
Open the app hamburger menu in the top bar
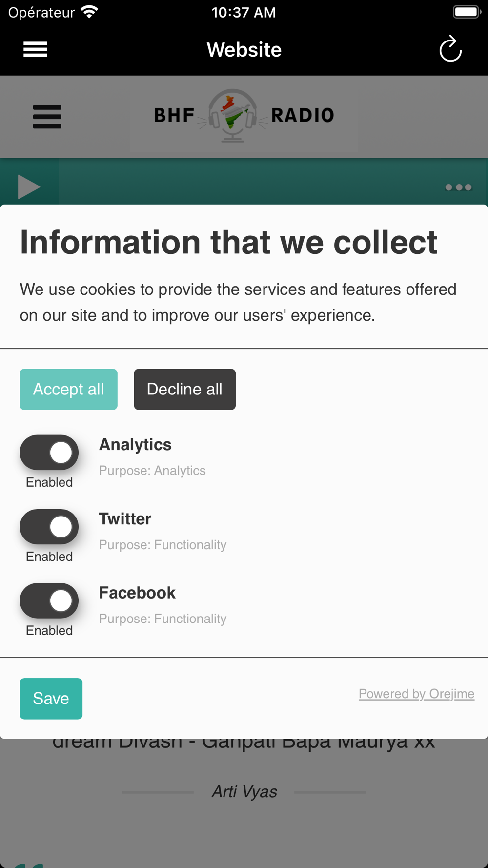pyautogui.click(x=35, y=49)
